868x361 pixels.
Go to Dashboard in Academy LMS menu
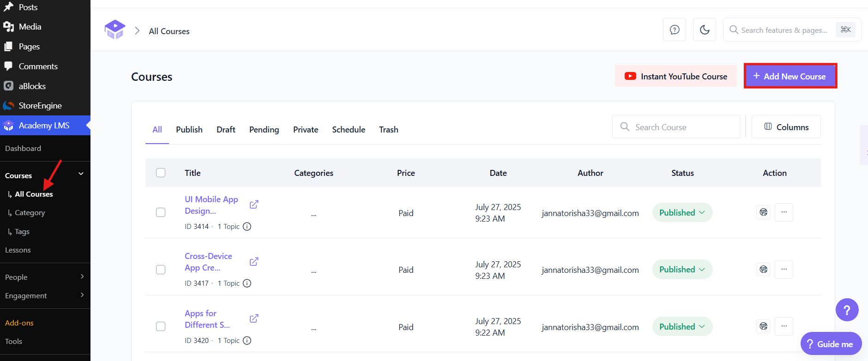coord(23,148)
